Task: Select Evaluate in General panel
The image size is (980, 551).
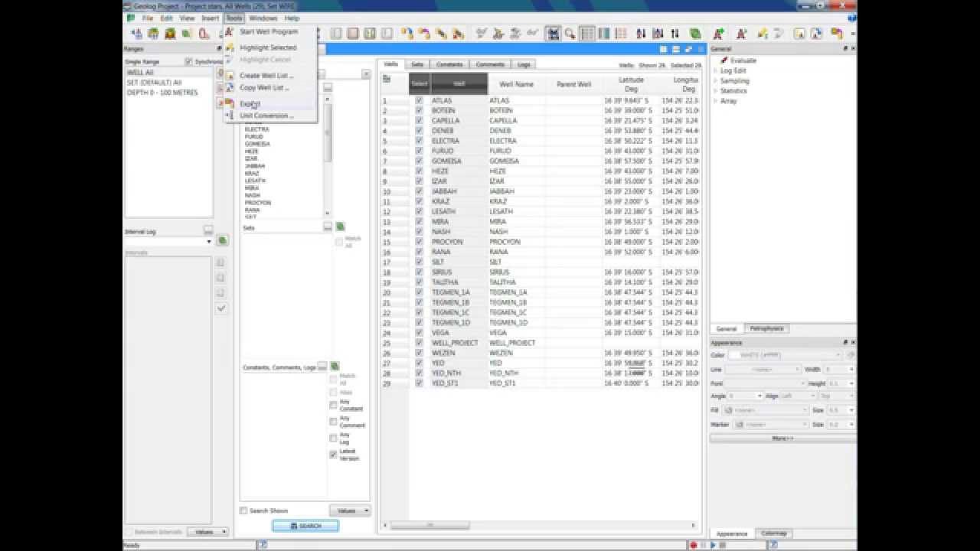Action: click(743, 60)
